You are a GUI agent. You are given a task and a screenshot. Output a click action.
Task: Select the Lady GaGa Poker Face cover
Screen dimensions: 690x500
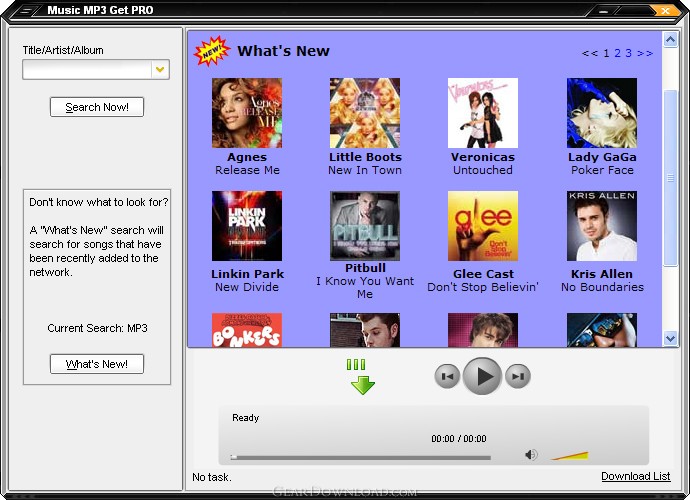[x=602, y=113]
